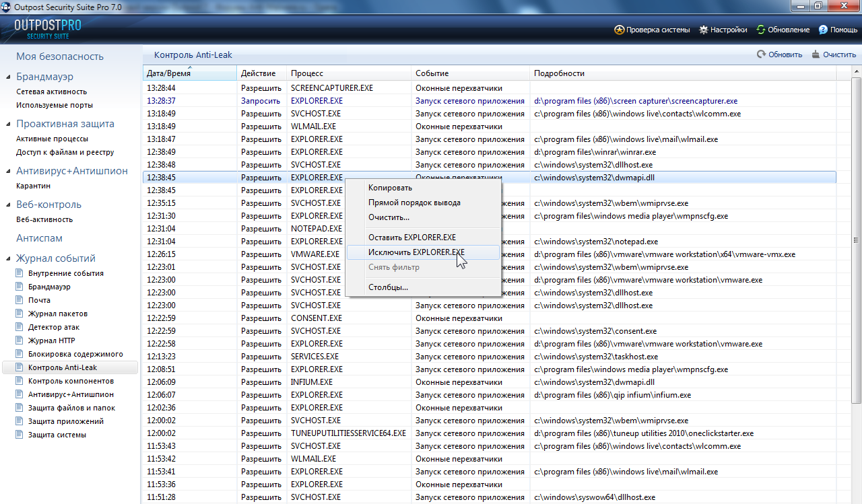Open Сетевая активность under Брандмауэр
Image resolution: width=862 pixels, height=504 pixels.
[x=52, y=92]
